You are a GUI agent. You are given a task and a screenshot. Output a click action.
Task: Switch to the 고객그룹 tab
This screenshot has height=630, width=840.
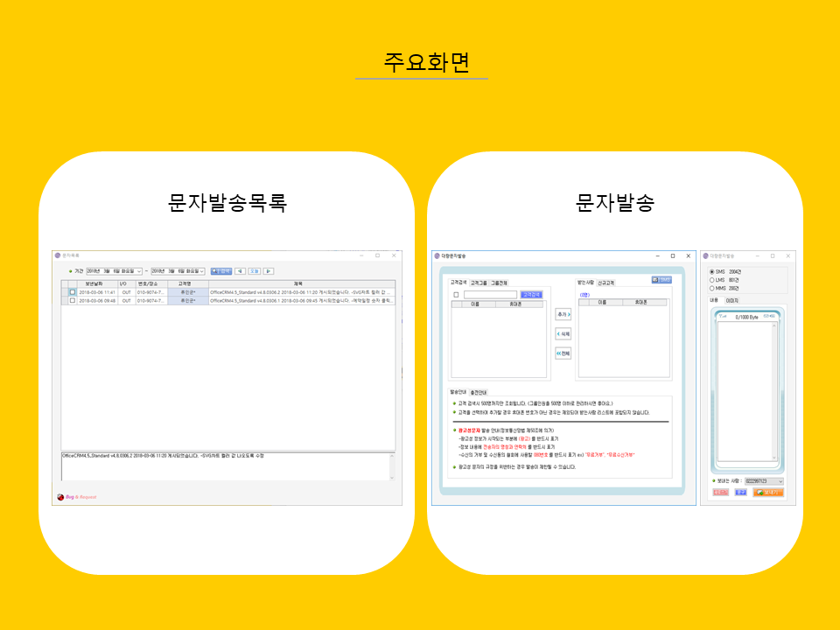coord(479,283)
